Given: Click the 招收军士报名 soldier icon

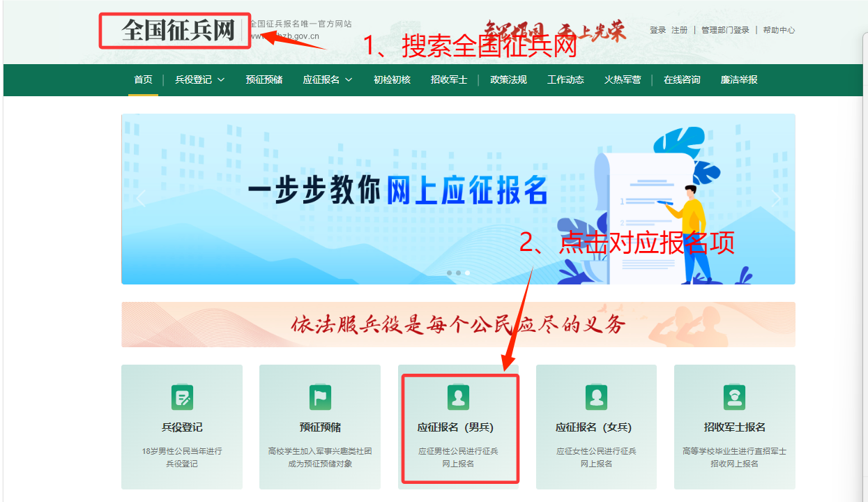Looking at the screenshot, I should click(x=734, y=398).
